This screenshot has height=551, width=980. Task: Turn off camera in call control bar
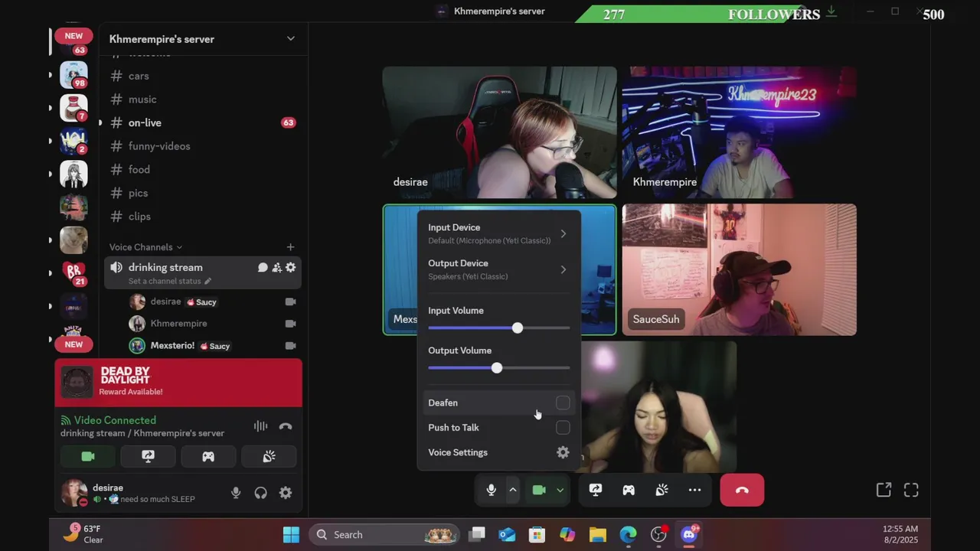tap(539, 490)
